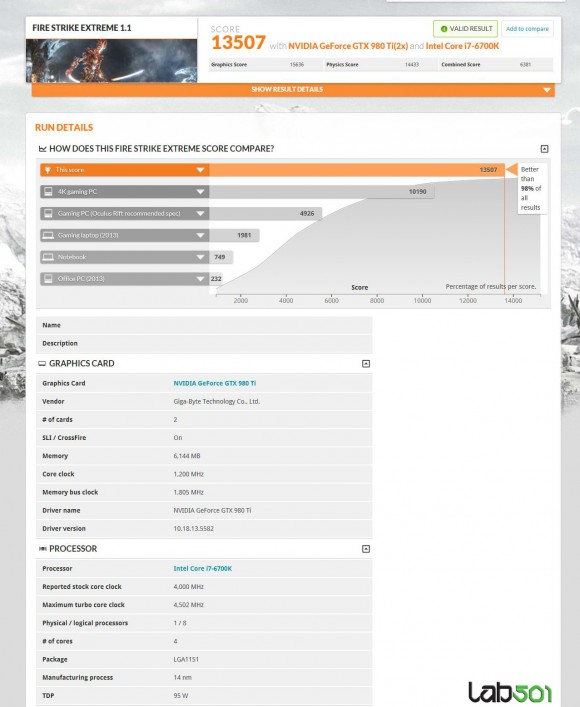Image resolution: width=580 pixels, height=707 pixels.
Task: Open the This score dropdown arrow
Action: coord(200,170)
